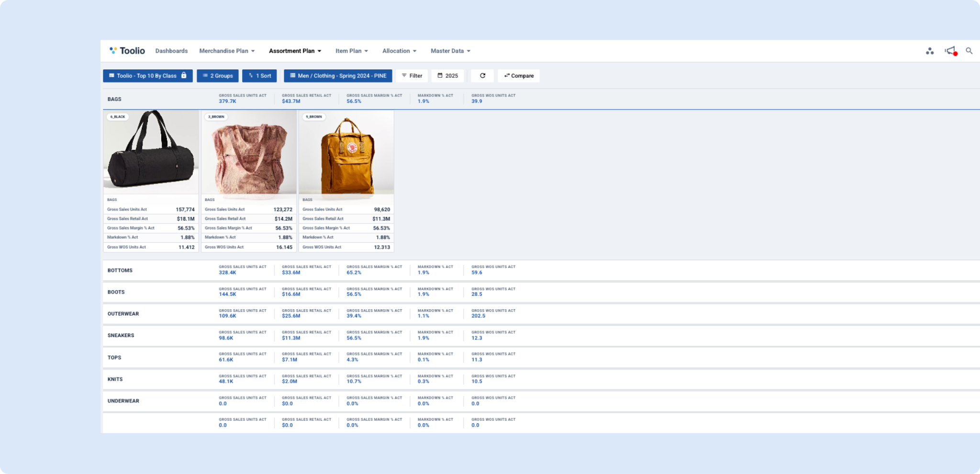
Task: Open the Allocation dropdown
Action: pos(399,51)
